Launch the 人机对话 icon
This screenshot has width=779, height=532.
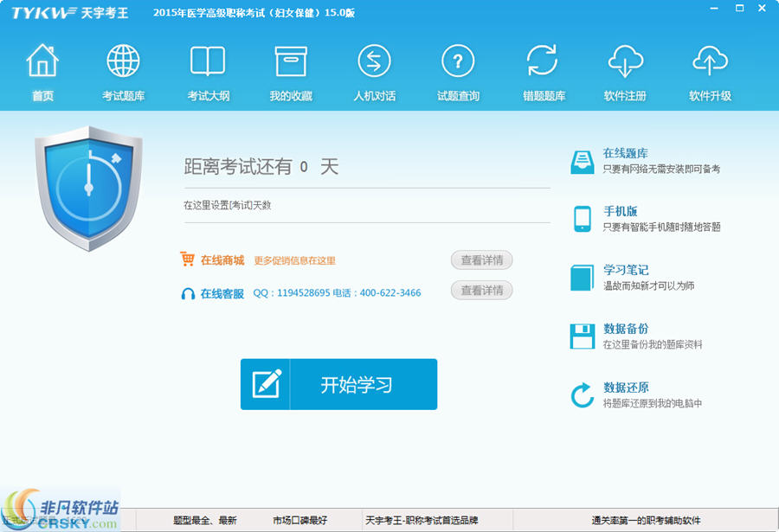(x=374, y=61)
